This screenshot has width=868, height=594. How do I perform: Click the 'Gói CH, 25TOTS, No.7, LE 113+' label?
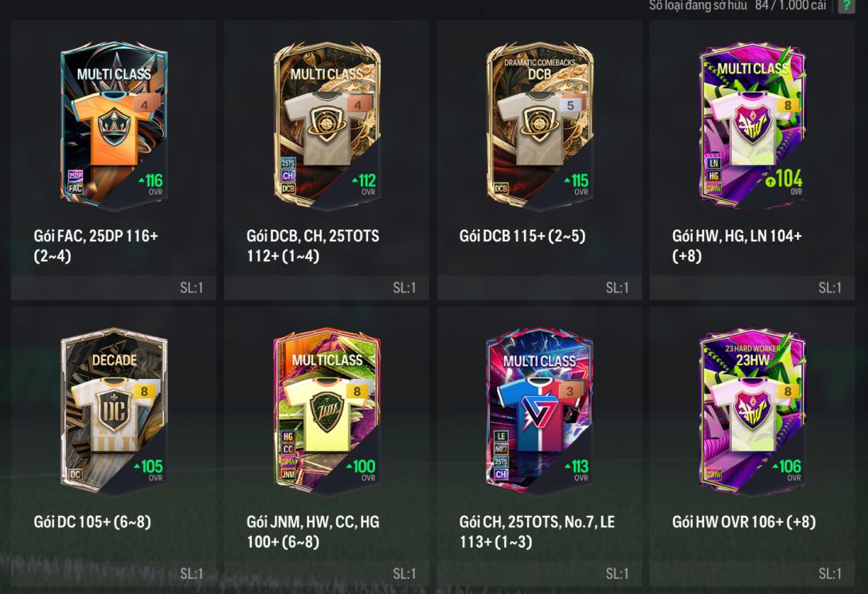(537, 531)
